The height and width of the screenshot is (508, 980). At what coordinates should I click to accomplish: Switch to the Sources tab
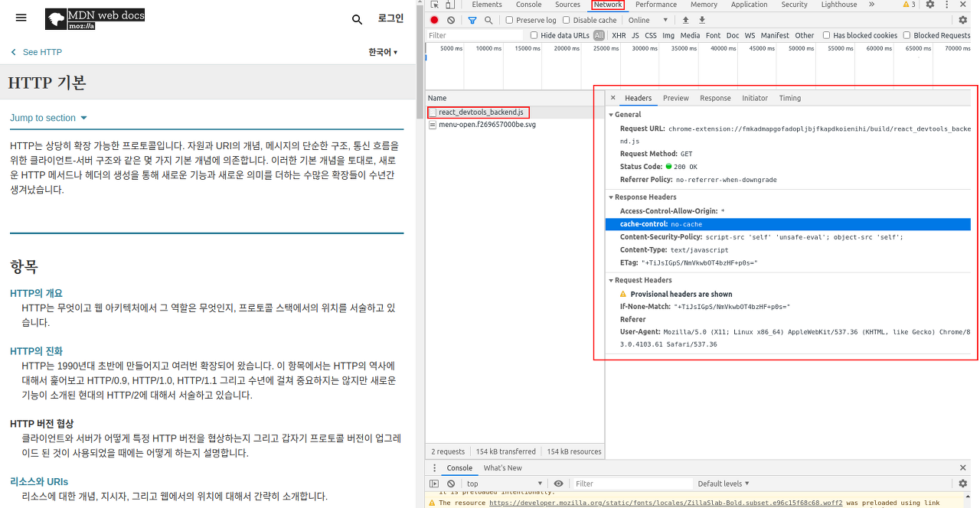coord(567,5)
